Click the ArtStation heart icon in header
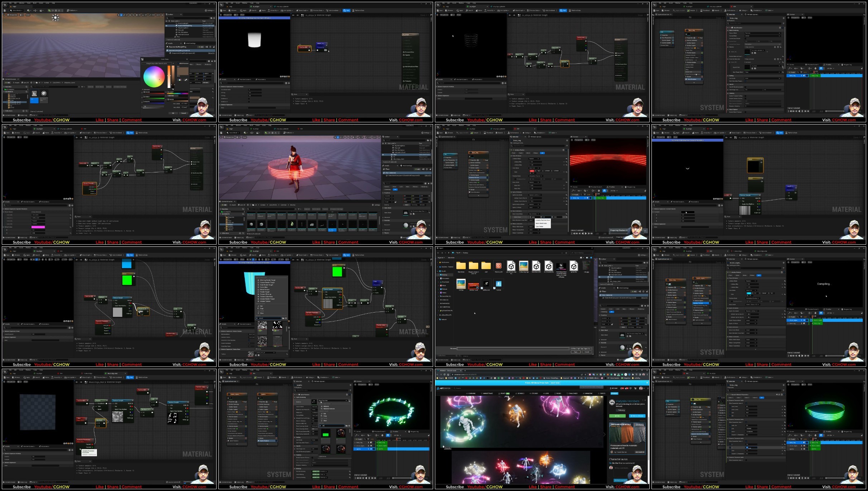The height and width of the screenshot is (491, 868). (630, 388)
